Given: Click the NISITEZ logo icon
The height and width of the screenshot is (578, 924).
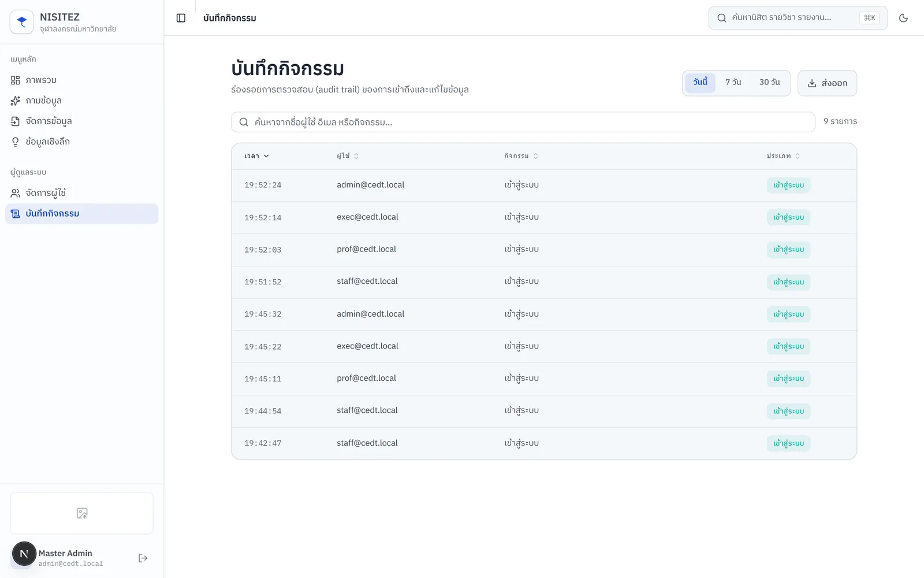Looking at the screenshot, I should [x=22, y=22].
